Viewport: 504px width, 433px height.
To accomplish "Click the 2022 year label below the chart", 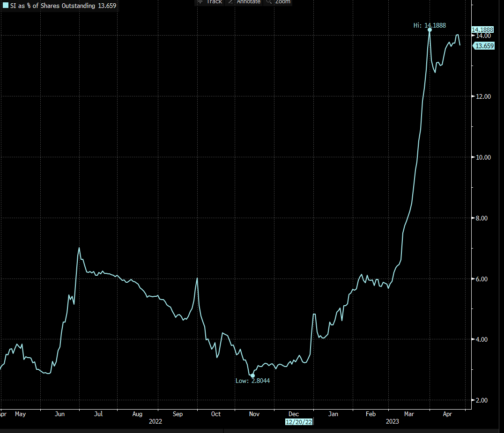I will click(156, 421).
